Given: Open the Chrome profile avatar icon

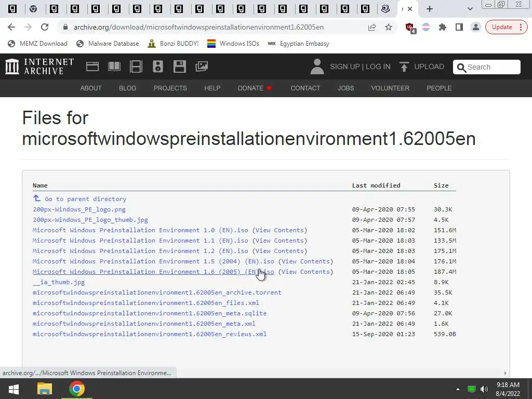Looking at the screenshot, I should point(476,27).
